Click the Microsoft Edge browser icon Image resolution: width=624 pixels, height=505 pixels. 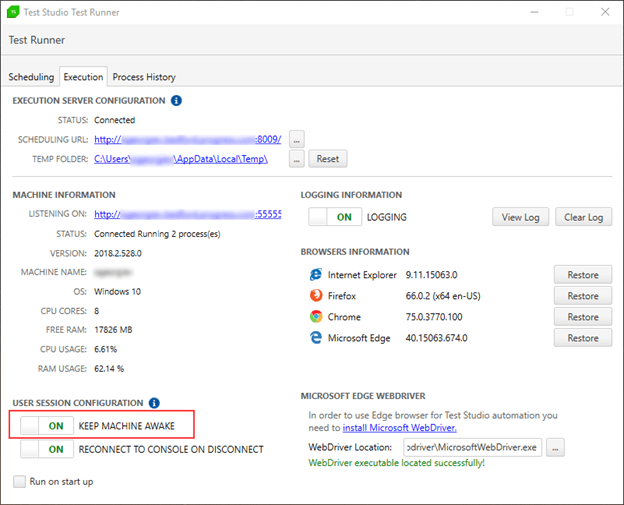(x=316, y=338)
